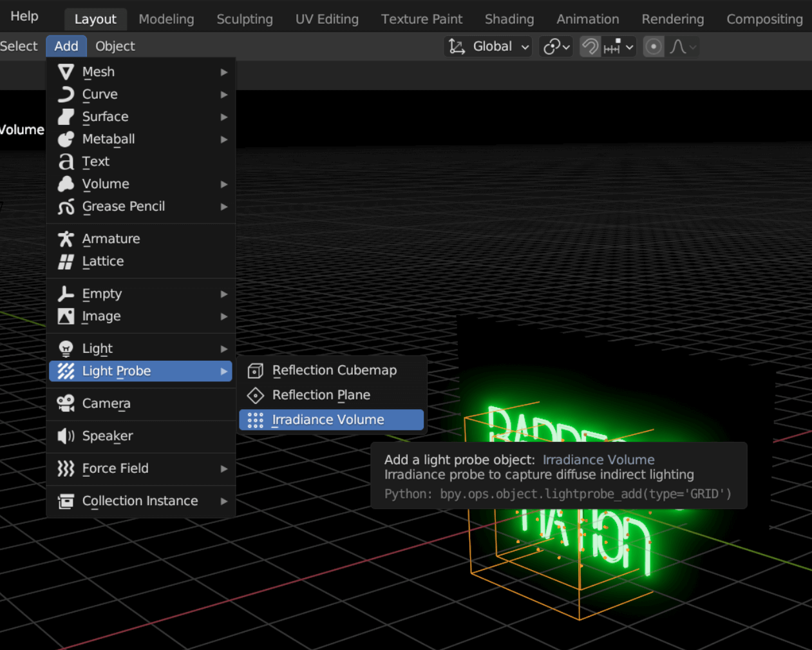
Task: Click the Reflection Cubemap icon
Action: coord(256,370)
